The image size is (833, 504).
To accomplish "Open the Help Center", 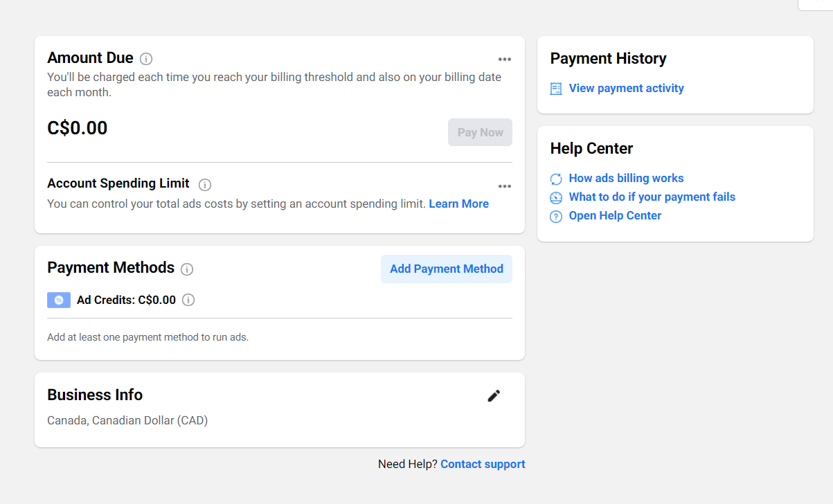I will (614, 215).
